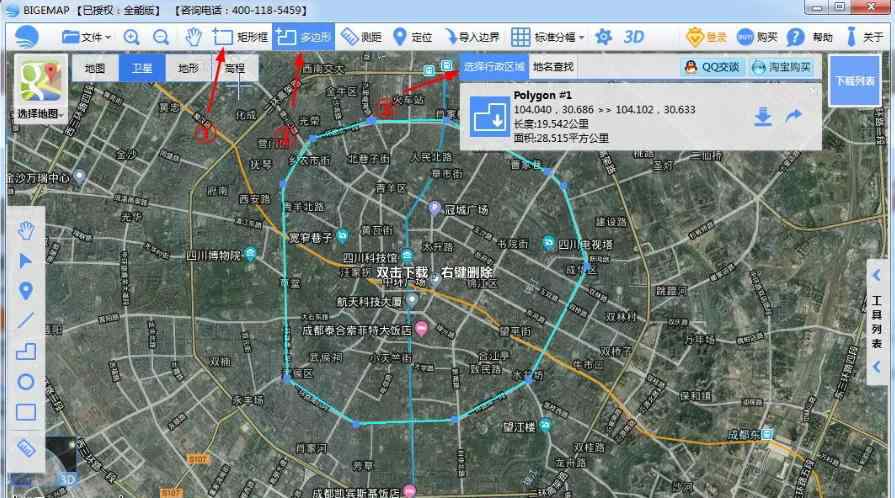Click the BIGEMAP globe logo icon

click(x=26, y=38)
